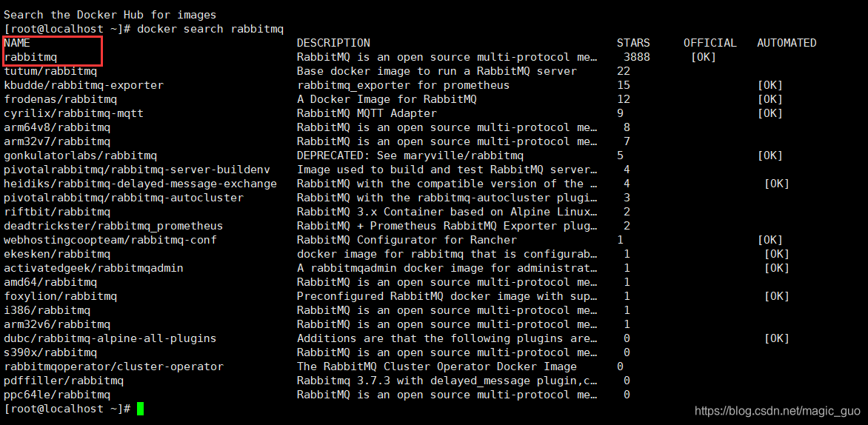
Task: Select dubc/rabbitmq-alpine-all-plugins image name
Action: 110,338
